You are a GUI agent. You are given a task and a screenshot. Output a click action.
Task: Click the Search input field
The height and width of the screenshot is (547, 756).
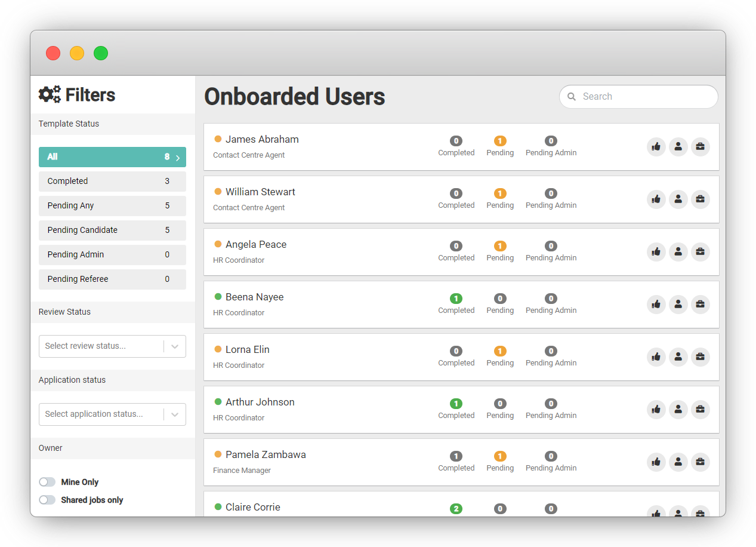[x=644, y=97]
